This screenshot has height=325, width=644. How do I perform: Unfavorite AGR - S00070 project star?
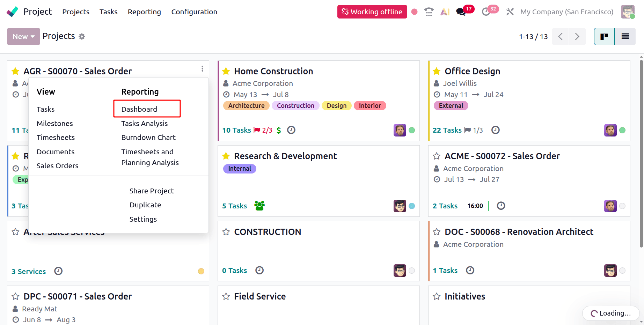coord(15,71)
